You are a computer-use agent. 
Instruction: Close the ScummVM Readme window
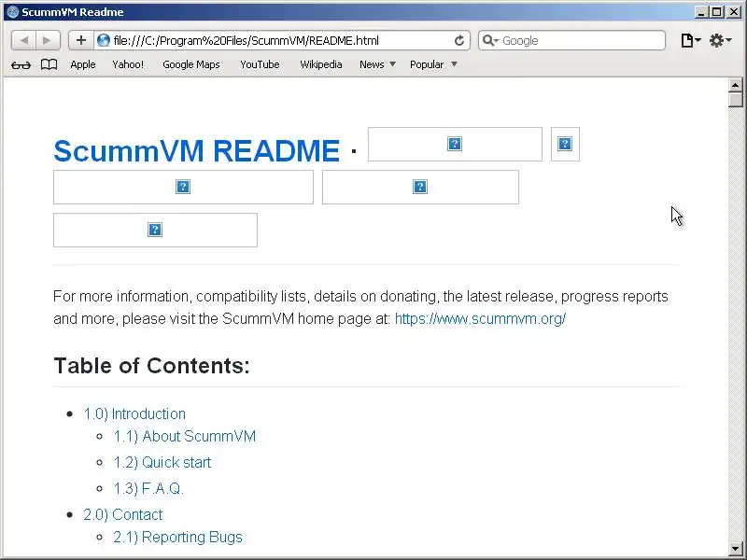734,12
